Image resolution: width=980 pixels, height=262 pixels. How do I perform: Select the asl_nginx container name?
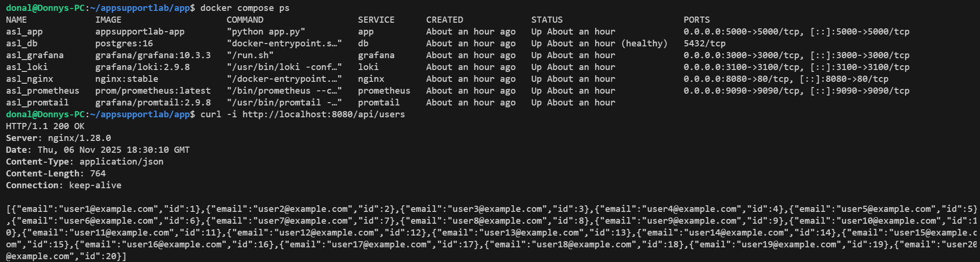(29, 79)
